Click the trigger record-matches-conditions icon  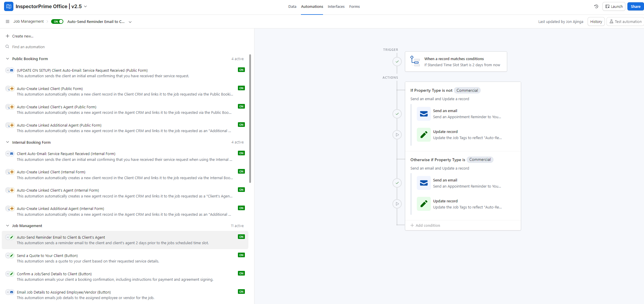(x=415, y=61)
